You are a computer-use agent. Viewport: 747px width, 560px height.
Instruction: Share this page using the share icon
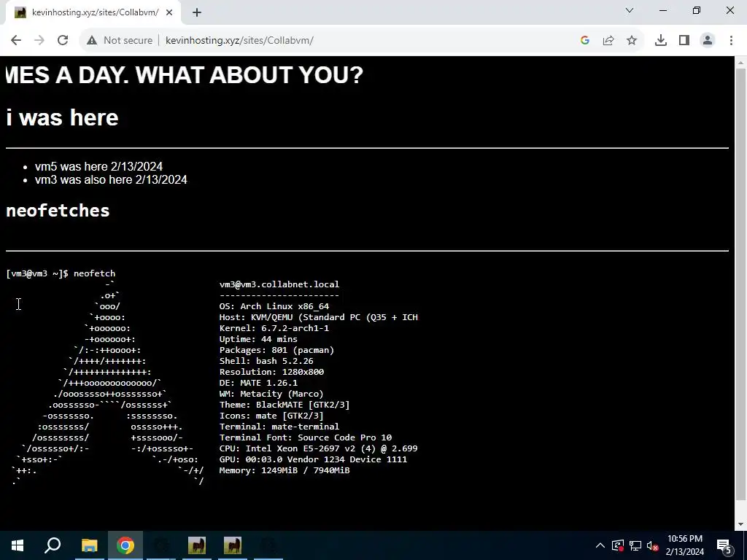coord(608,41)
